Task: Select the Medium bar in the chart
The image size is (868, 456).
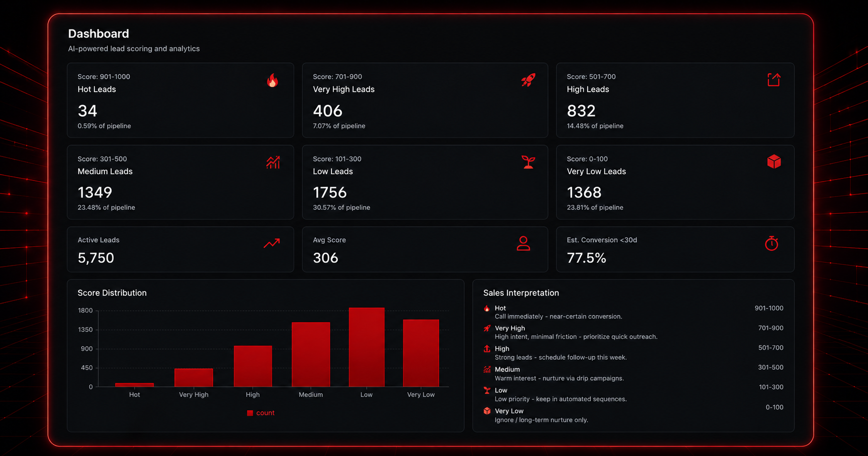Action: click(311, 354)
